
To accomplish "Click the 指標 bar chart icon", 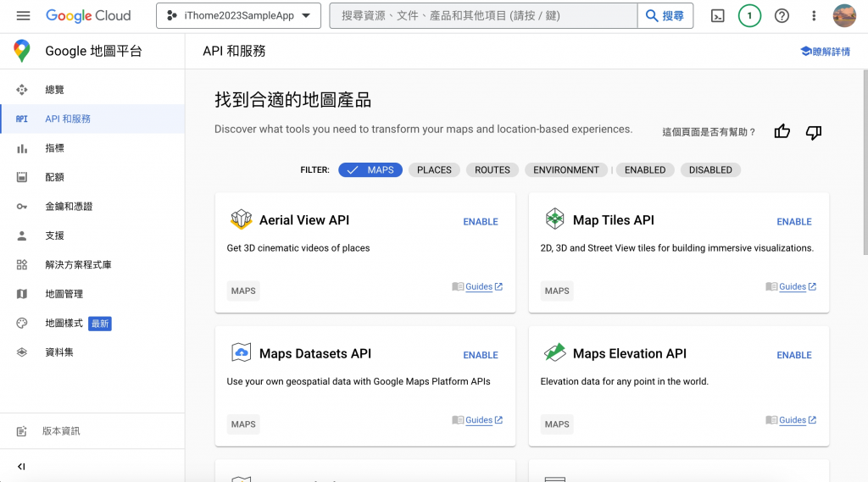I will [21, 148].
